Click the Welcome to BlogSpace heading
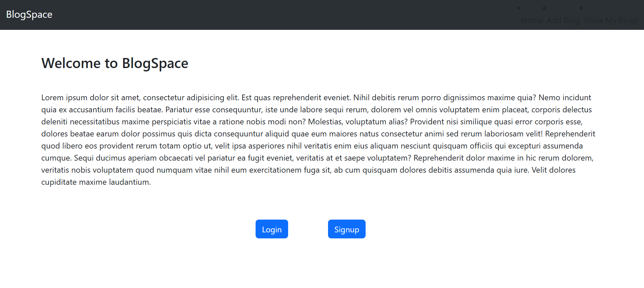This screenshot has width=644, height=288. pyautogui.click(x=115, y=63)
